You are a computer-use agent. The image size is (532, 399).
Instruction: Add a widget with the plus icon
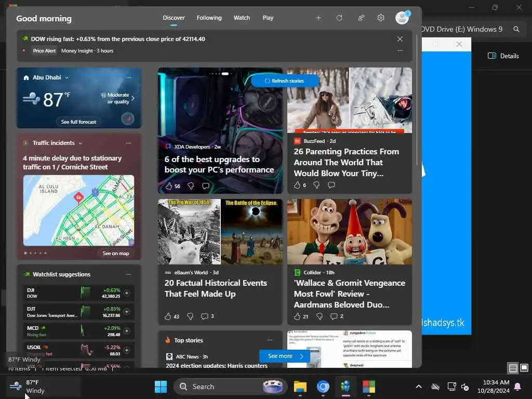(318, 18)
